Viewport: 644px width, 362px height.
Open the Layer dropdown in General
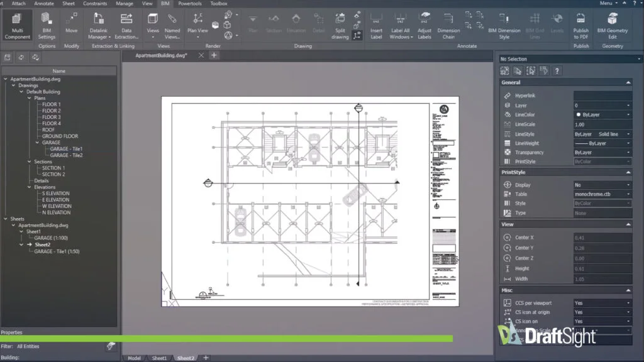(602, 106)
